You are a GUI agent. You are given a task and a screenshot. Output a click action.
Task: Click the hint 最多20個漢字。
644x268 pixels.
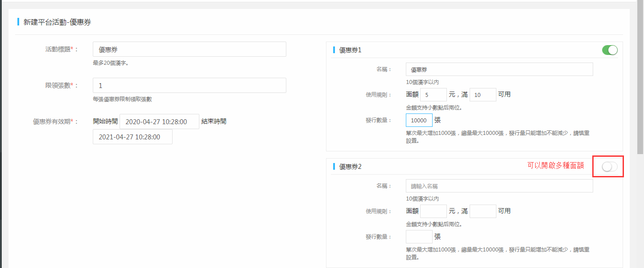pyautogui.click(x=111, y=63)
